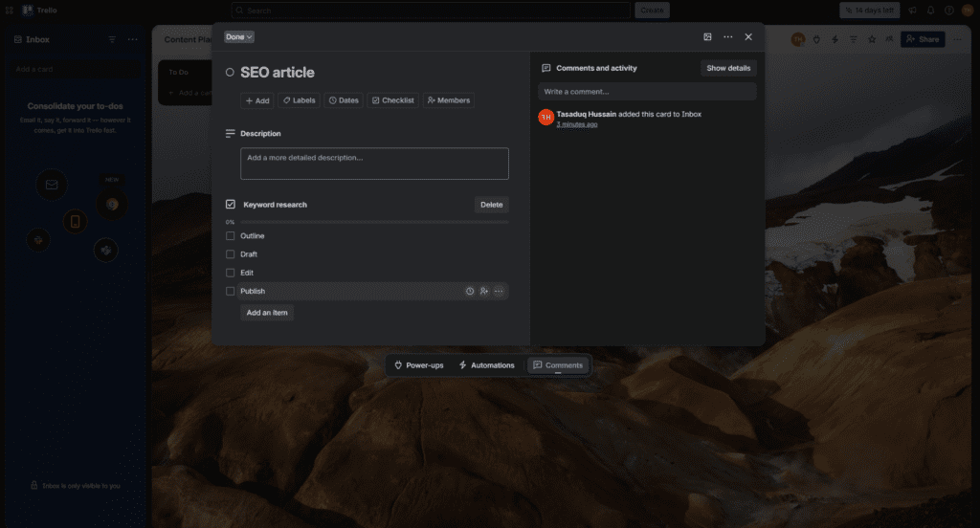The height and width of the screenshot is (528, 980).
Task: Open the feedback megaphone icon
Action: point(912,10)
